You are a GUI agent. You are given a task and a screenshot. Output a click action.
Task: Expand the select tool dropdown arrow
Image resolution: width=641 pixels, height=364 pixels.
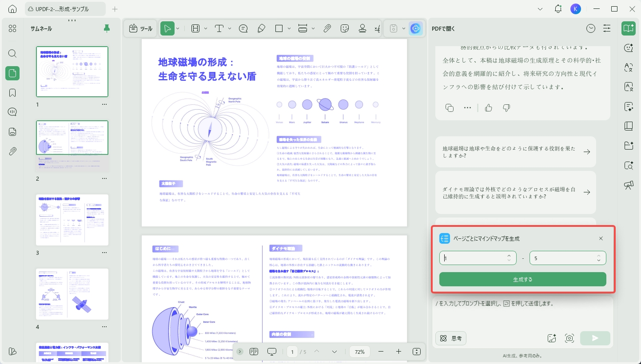178,28
